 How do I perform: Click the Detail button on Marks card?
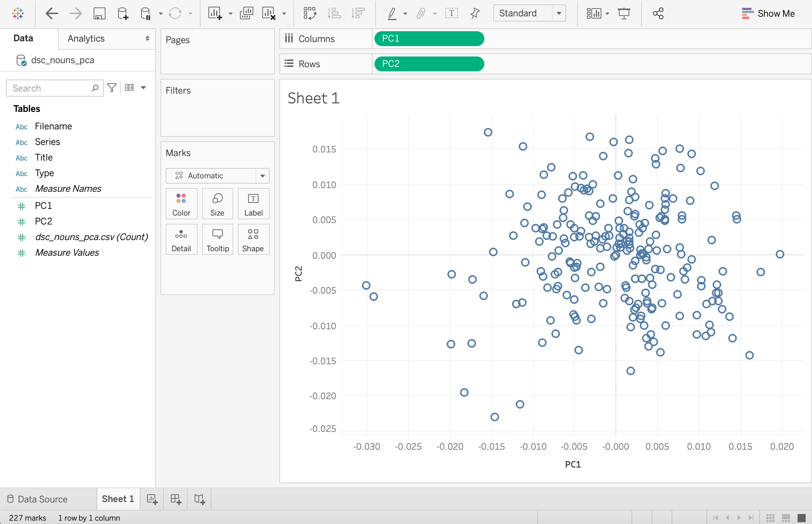181,239
